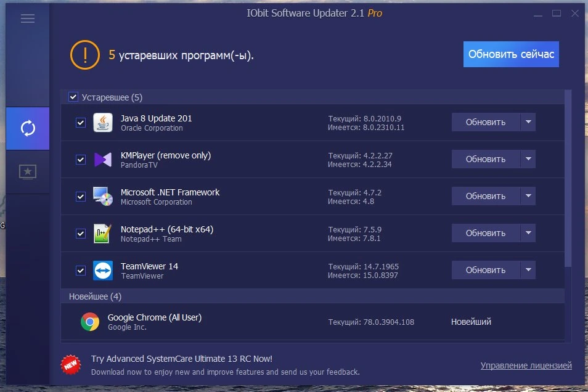The width and height of the screenshot is (588, 392).
Task: Click the red NEW badge icon
Action: click(70, 365)
